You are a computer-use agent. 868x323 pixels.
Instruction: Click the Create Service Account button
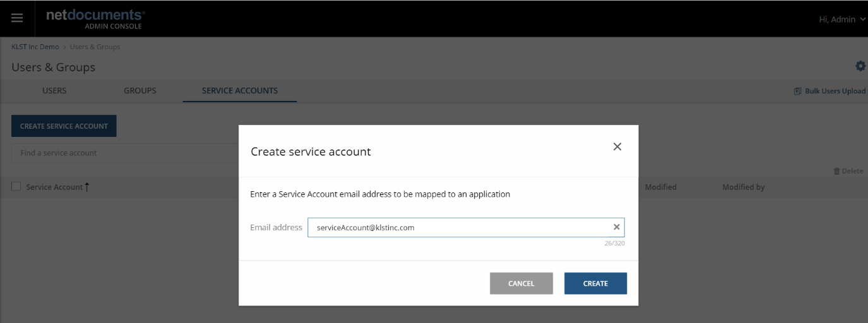64,126
